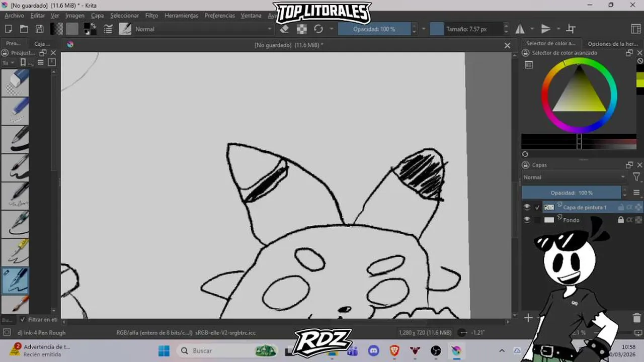Open the Editar menu

38,16
